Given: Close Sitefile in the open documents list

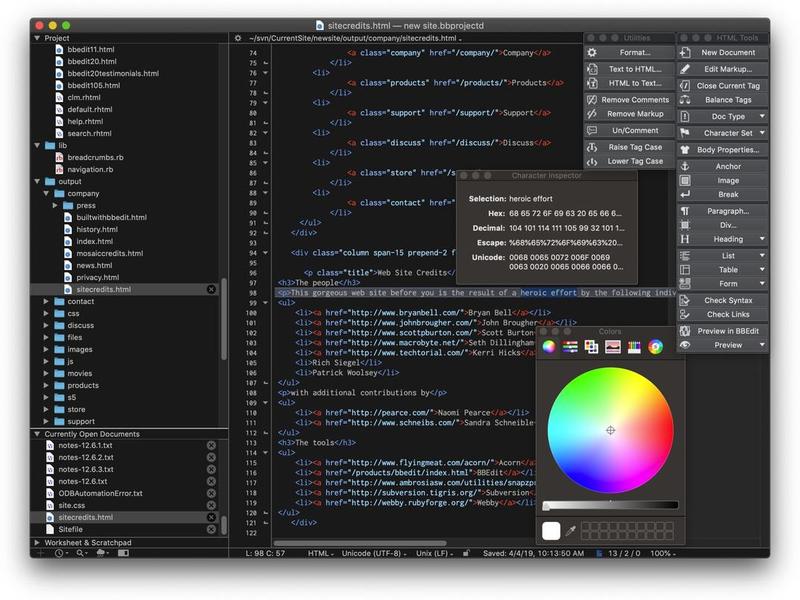Looking at the screenshot, I should (x=211, y=529).
